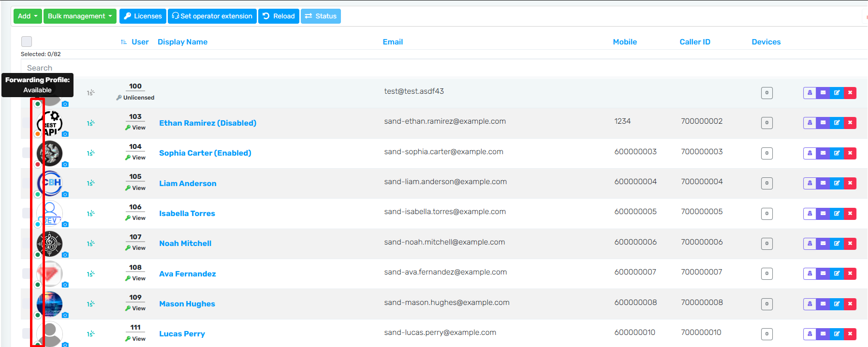Sort by the Display Name column header
Image resolution: width=868 pixels, height=347 pixels.
pyautogui.click(x=182, y=42)
